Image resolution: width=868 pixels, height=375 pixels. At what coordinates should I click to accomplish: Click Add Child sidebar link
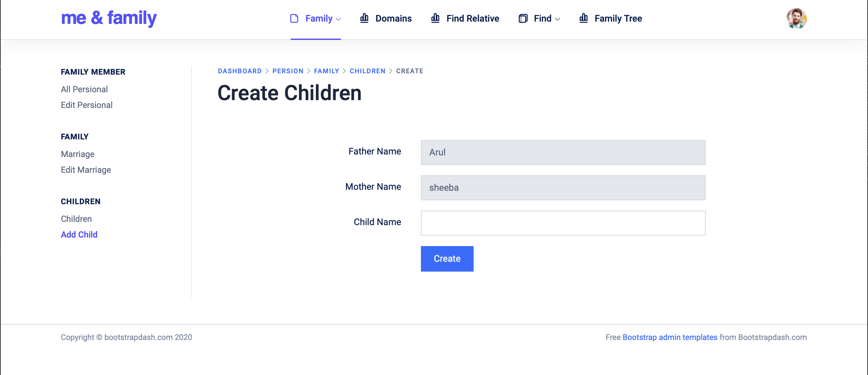tap(79, 235)
